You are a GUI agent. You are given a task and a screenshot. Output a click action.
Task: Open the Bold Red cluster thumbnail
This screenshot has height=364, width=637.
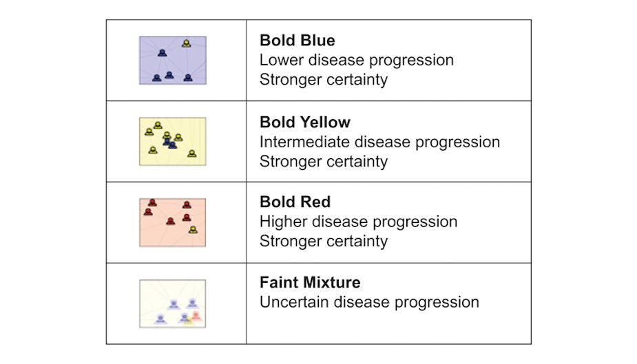pos(173,222)
